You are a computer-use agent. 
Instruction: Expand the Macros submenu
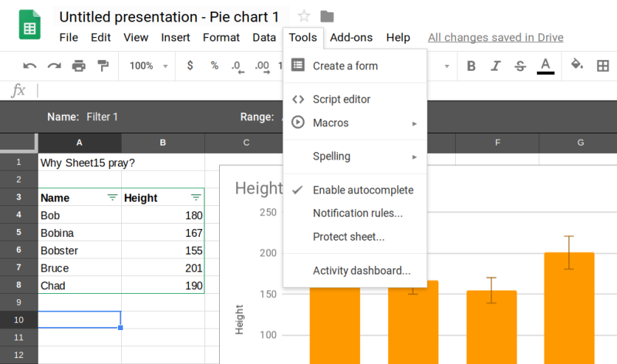click(355, 123)
